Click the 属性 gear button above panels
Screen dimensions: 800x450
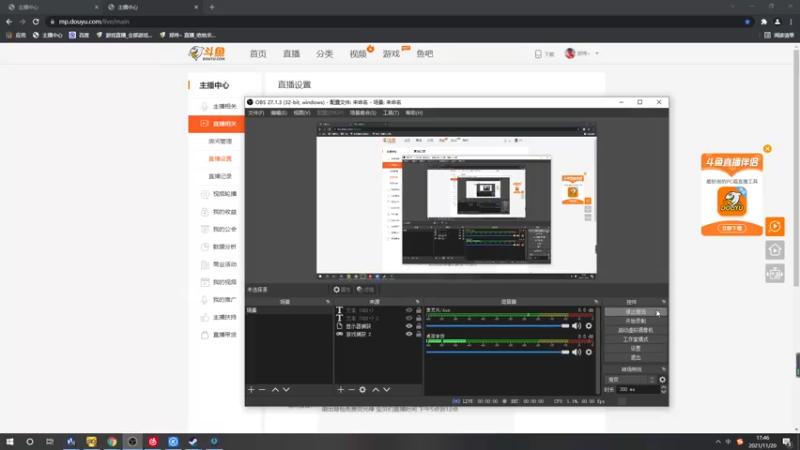pos(341,289)
